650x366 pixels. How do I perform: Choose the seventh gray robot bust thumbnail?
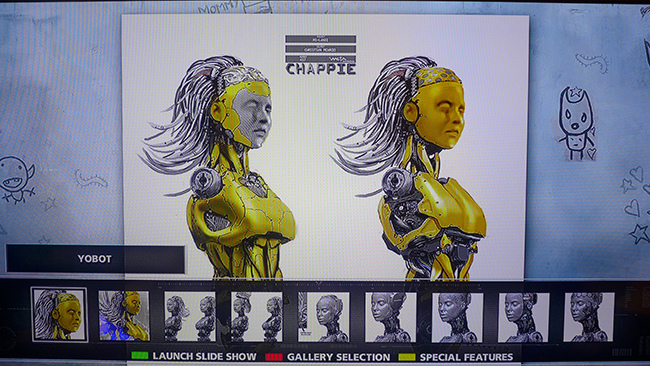point(457,317)
